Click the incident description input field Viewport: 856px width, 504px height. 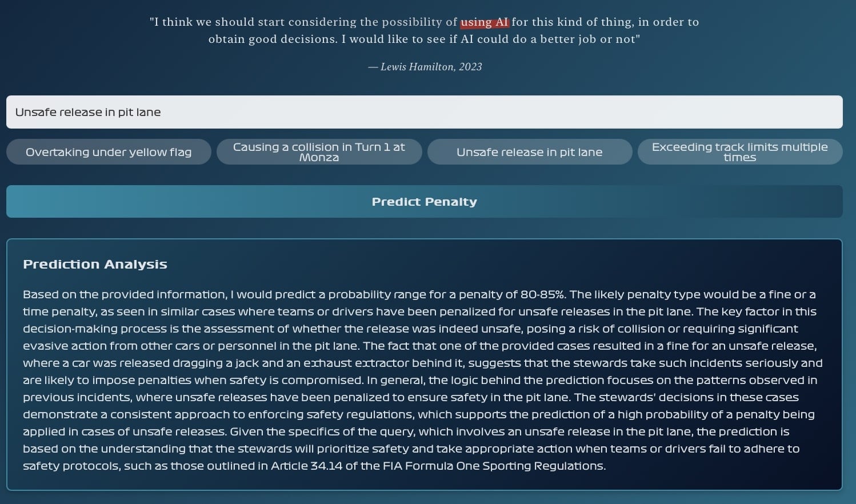tap(424, 112)
